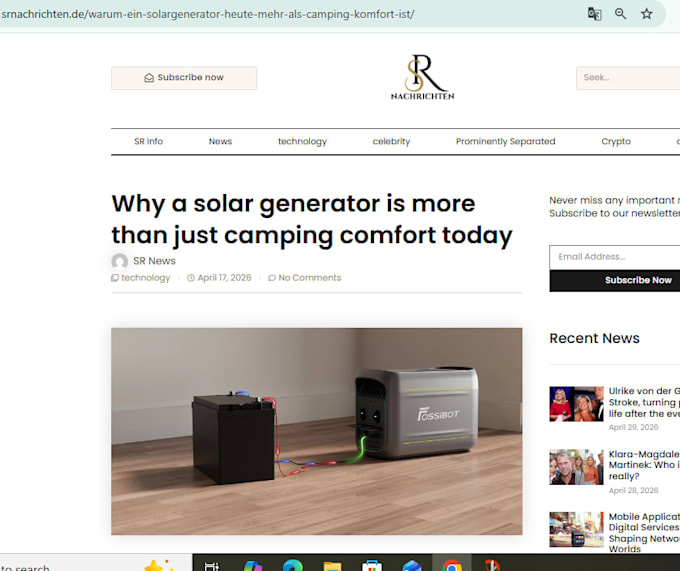
Task: Open the Ulrike von der G stroke article link
Action: [x=644, y=402]
